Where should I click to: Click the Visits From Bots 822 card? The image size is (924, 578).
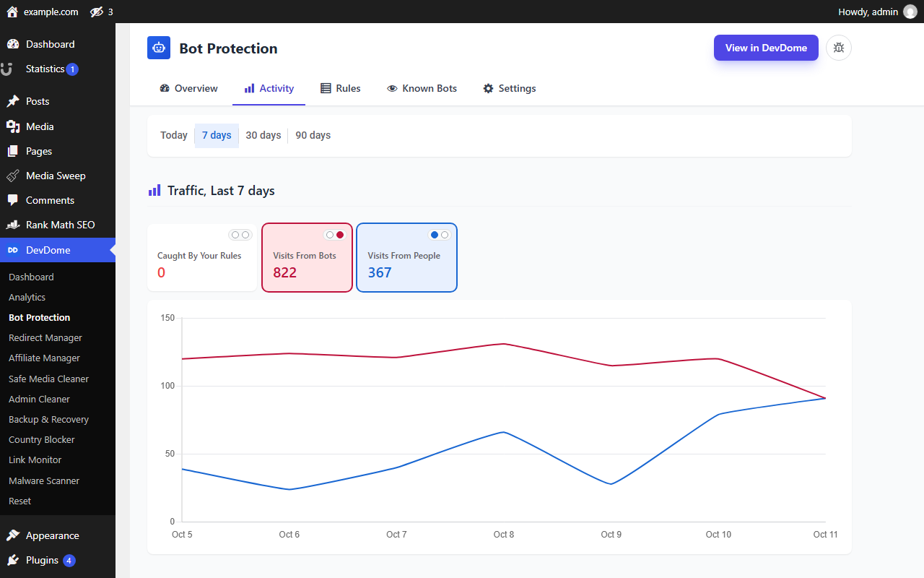pos(307,257)
